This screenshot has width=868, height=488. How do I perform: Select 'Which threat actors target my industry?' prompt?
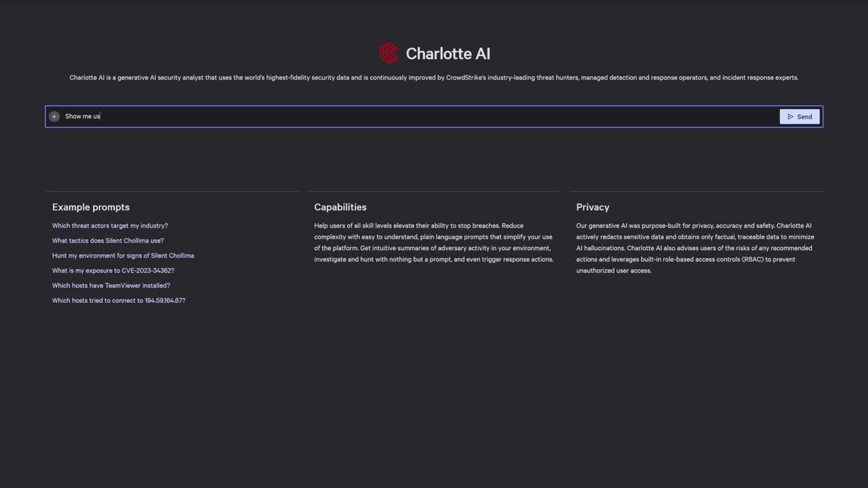(x=110, y=226)
